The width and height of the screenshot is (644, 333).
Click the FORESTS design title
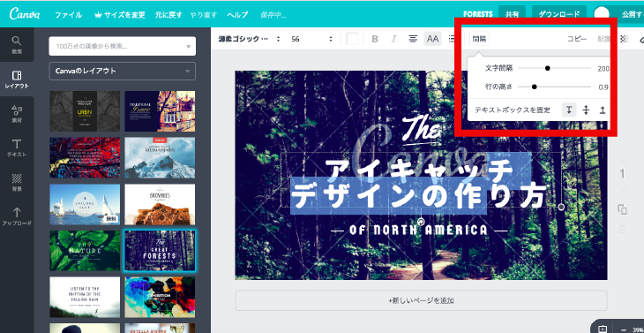[x=477, y=14]
